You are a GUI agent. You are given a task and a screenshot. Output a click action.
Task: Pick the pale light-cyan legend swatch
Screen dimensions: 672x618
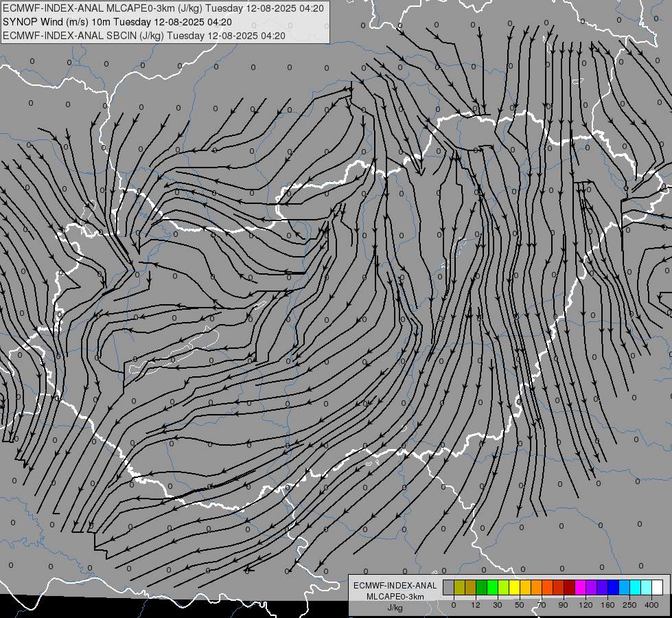click(x=647, y=587)
